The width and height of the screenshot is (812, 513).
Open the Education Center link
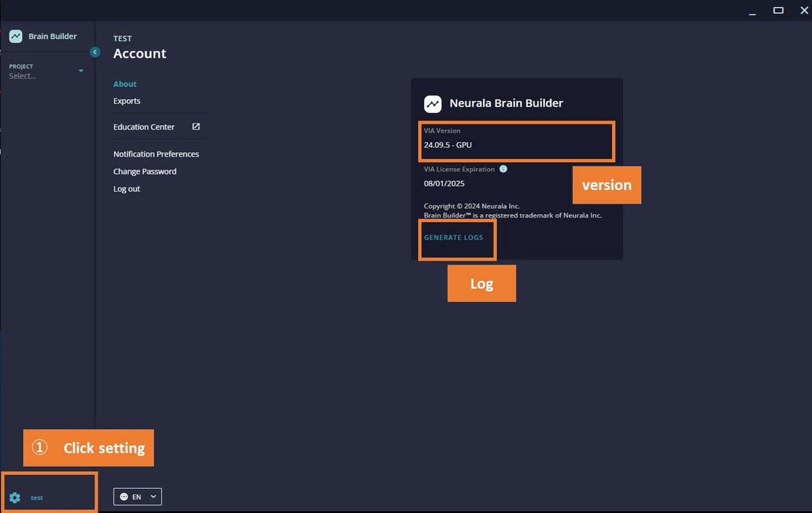[144, 127]
